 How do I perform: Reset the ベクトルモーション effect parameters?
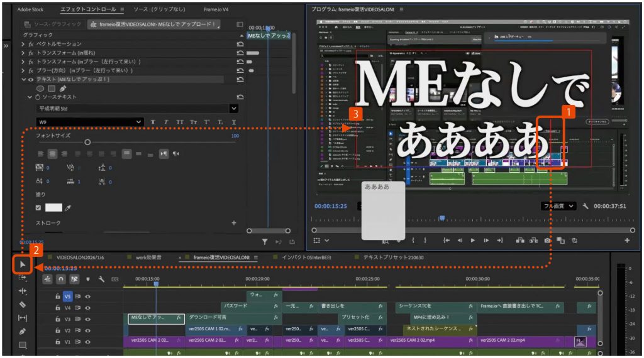coord(240,44)
